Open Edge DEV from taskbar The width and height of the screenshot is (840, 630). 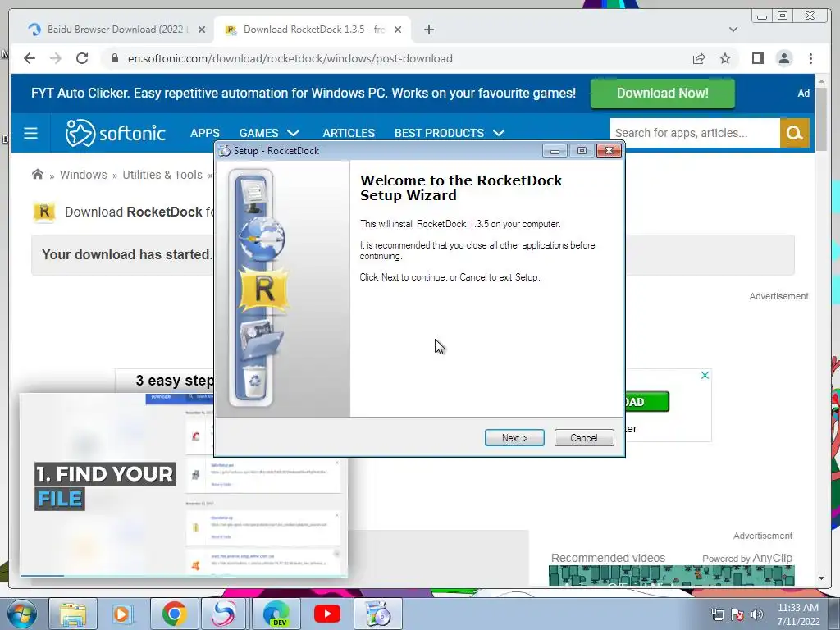(276, 614)
